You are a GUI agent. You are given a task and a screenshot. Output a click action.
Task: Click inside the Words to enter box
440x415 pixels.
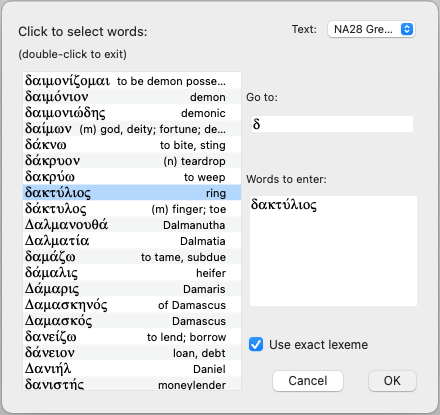coord(333,251)
